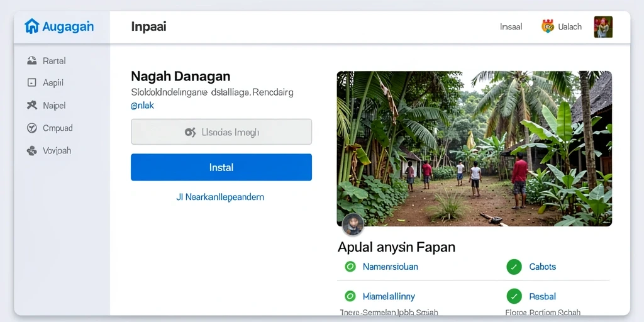The height and width of the screenshot is (322, 644).
Task: Click the Aspiii sidebar icon
Action: [x=31, y=83]
